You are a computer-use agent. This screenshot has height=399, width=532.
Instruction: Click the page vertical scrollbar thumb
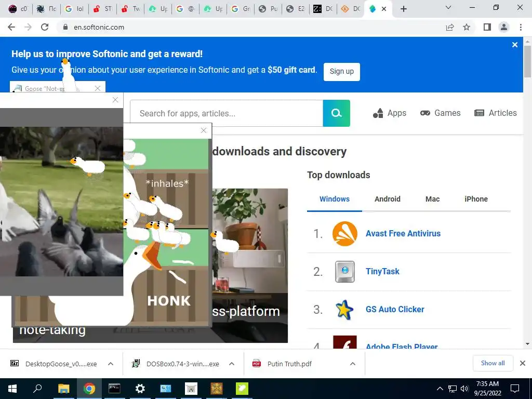pos(527,61)
